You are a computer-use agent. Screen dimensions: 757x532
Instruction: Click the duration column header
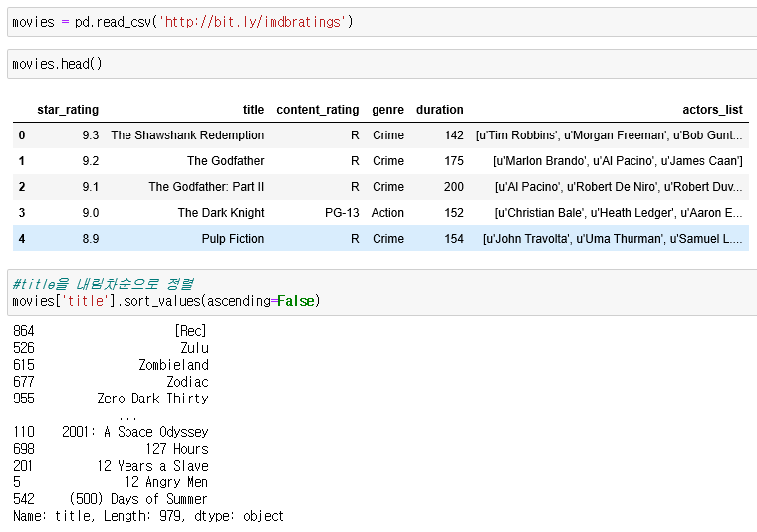point(440,110)
